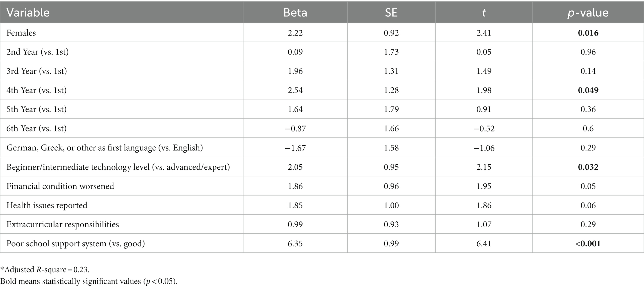644x289 pixels.
Task: Select the bold 0.049 p-value
Action: [588, 90]
